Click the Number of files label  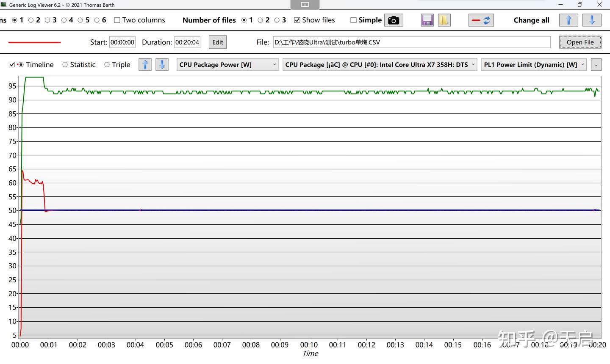[209, 20]
